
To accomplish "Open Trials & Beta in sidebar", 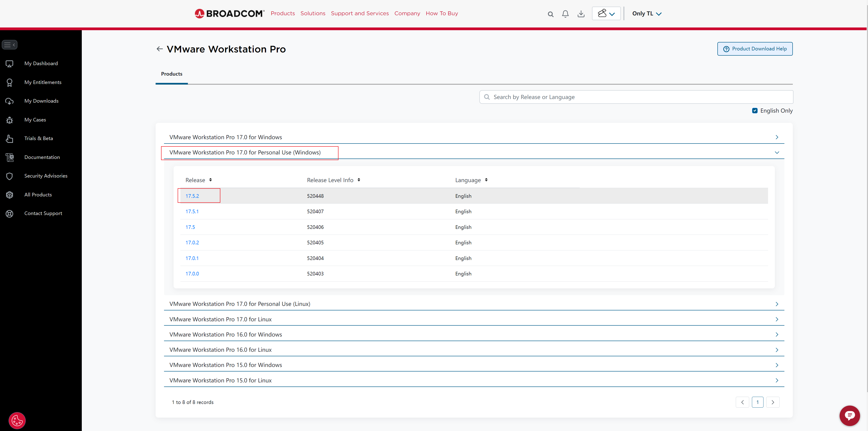I will coord(38,138).
